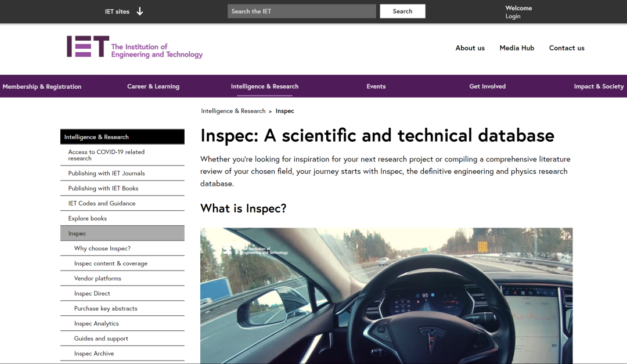Select the Inspec sidebar item
Viewport: 627px width, 364px height.
(x=122, y=233)
